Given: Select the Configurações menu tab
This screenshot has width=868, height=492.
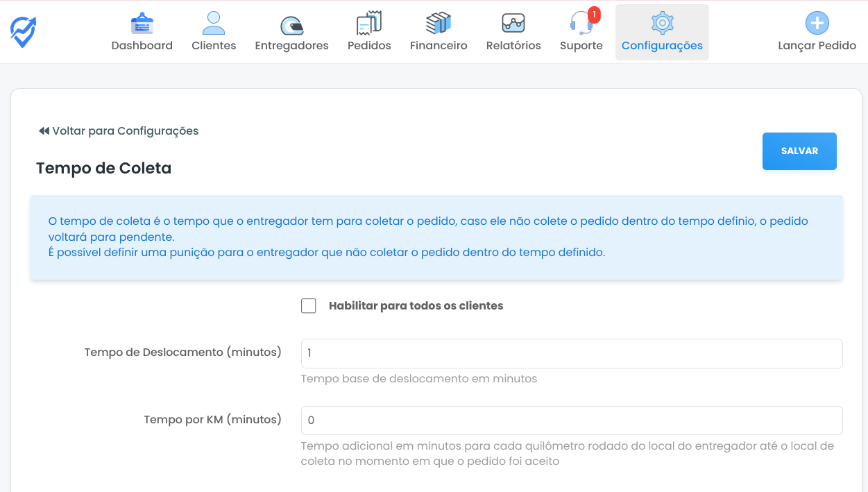Looking at the screenshot, I should 662,32.
